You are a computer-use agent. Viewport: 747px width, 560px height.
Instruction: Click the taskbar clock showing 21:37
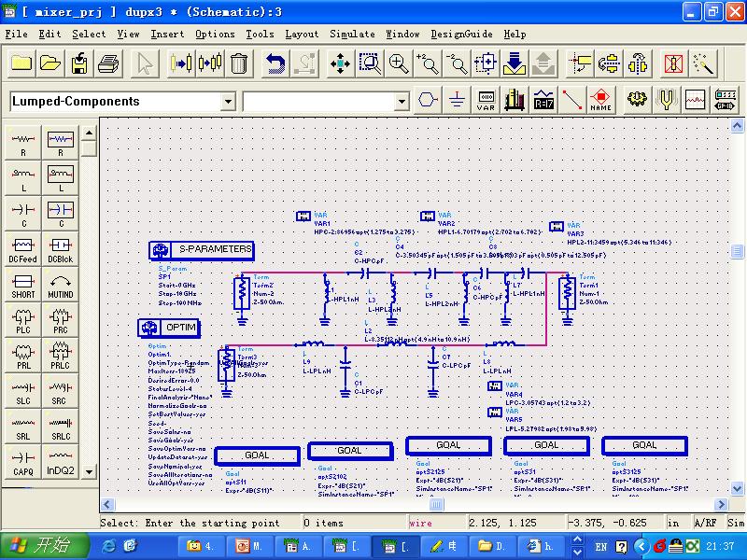click(x=720, y=546)
